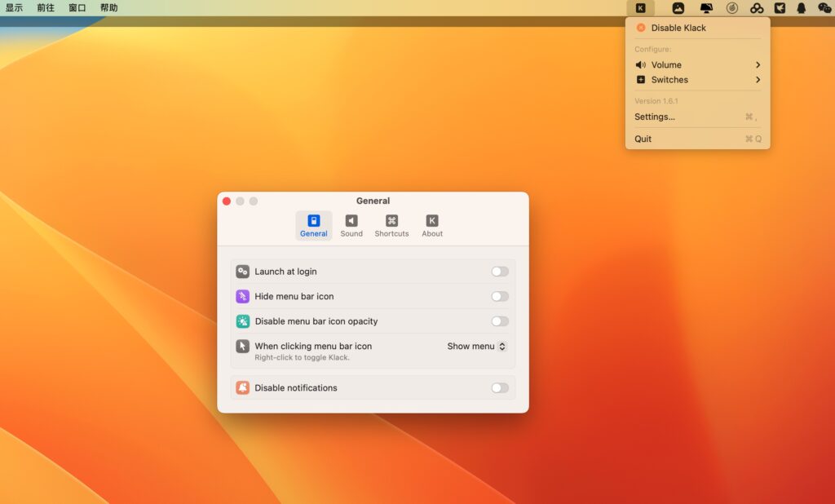835x504 pixels.
Task: Open the Show menu dropdown
Action: click(x=477, y=346)
